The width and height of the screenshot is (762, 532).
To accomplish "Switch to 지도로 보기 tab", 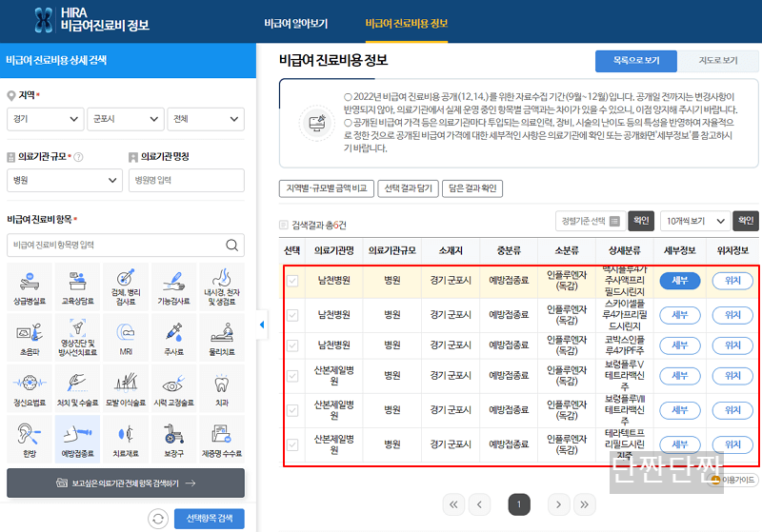I will (718, 61).
